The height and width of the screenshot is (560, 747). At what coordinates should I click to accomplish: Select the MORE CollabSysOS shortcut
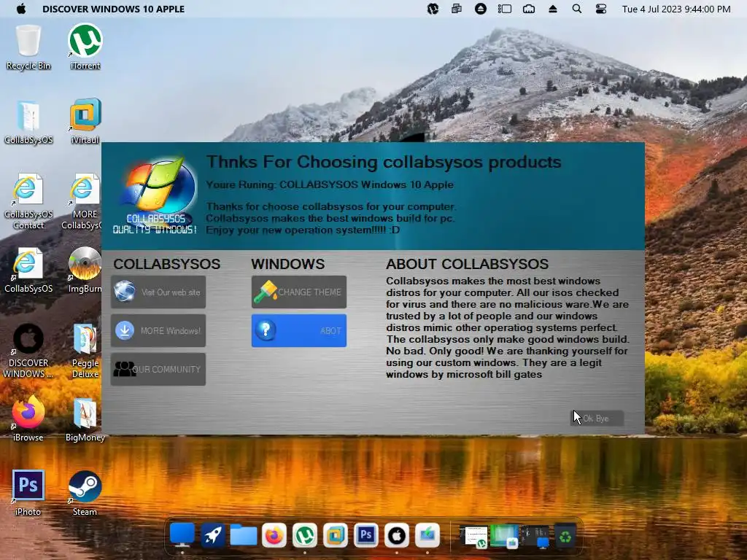point(82,202)
